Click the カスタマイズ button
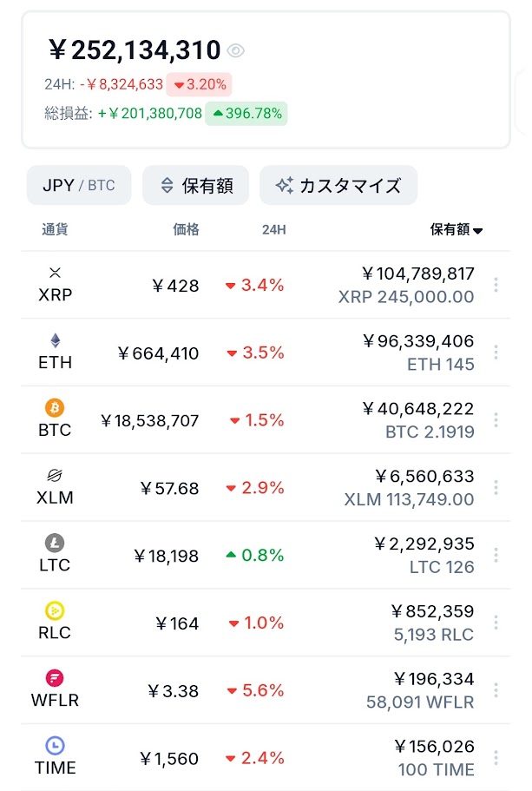 [x=338, y=185]
